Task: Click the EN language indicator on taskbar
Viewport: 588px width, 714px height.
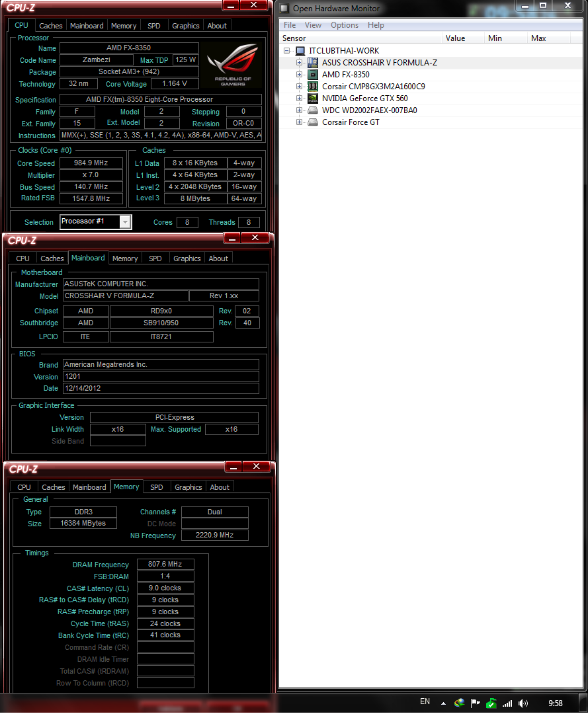Action: point(425,701)
